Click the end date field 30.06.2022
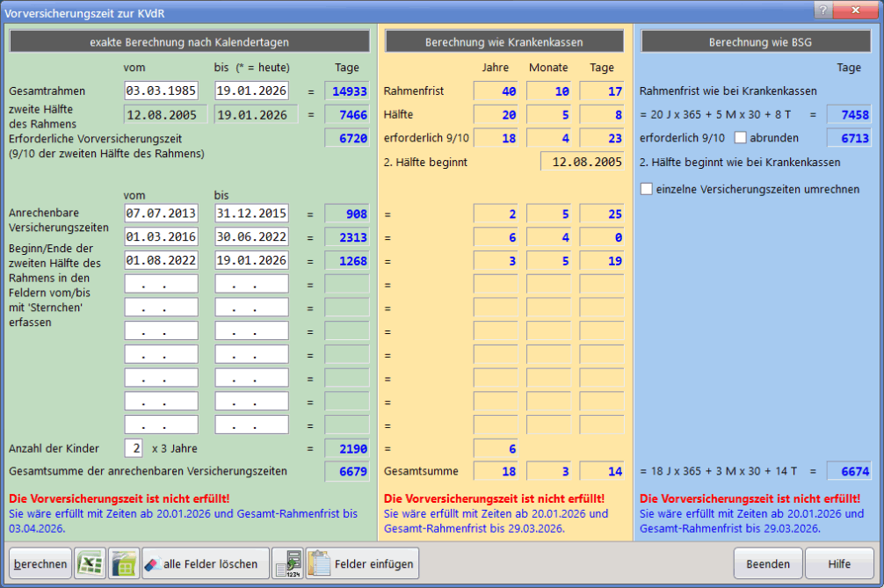The height and width of the screenshot is (588, 884). click(251, 236)
